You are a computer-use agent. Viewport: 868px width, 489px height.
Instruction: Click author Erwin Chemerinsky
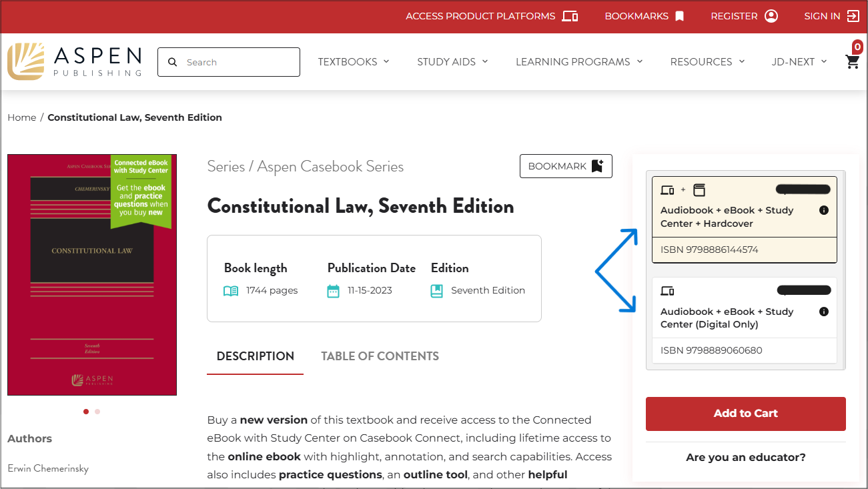point(48,468)
